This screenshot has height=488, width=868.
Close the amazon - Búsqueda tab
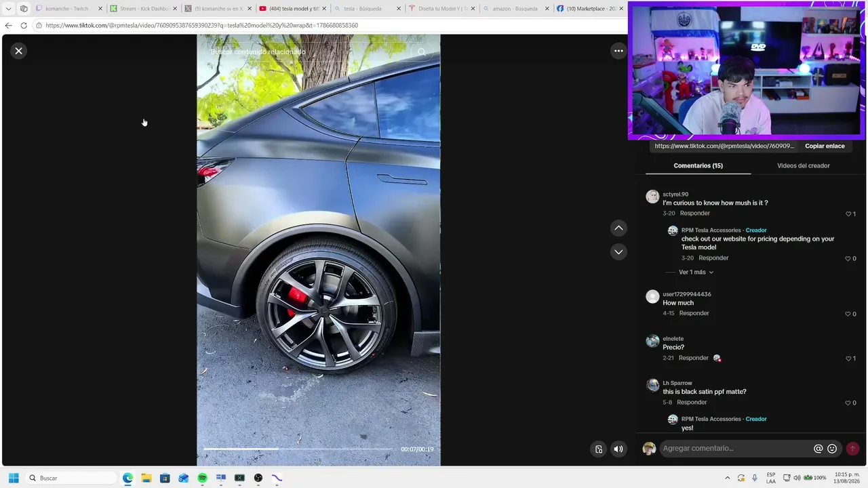click(547, 9)
